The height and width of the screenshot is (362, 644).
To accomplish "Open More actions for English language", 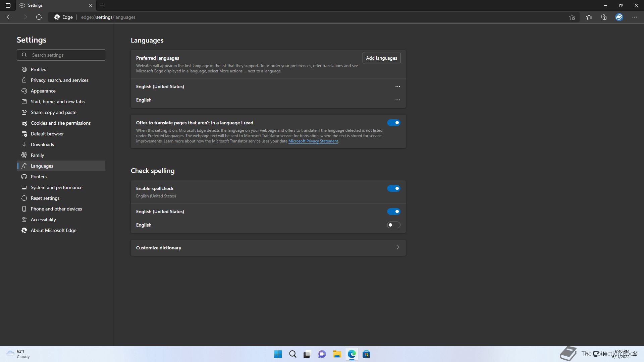I will tap(397, 100).
